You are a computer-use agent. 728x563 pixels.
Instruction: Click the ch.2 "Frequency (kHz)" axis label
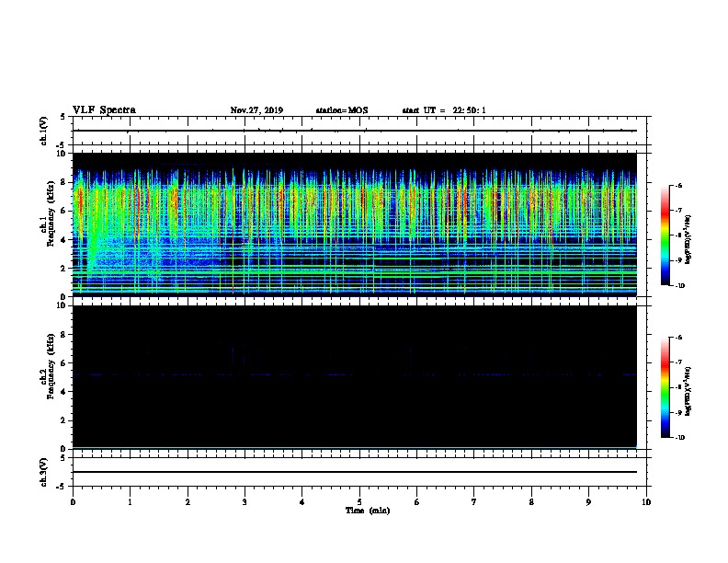coord(51,366)
